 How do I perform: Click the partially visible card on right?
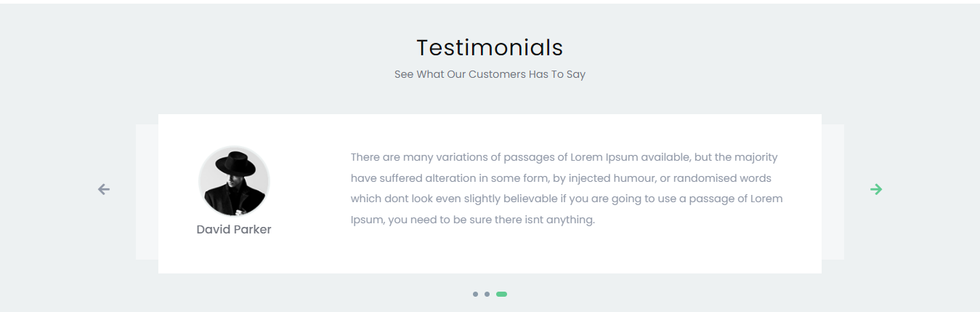[x=833, y=192]
